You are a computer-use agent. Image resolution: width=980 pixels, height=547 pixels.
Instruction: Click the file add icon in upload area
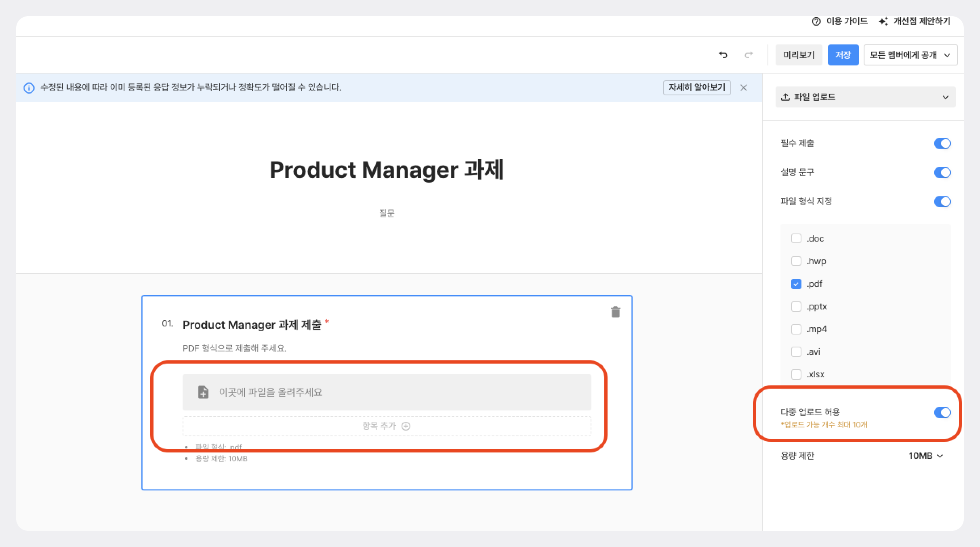pyautogui.click(x=203, y=392)
